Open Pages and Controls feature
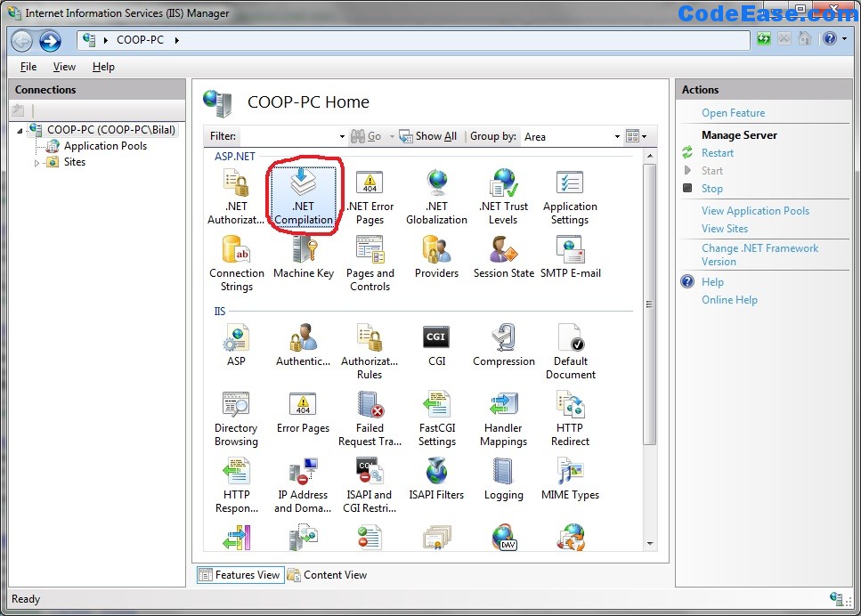Viewport: 861px width, 616px height. coord(370,263)
